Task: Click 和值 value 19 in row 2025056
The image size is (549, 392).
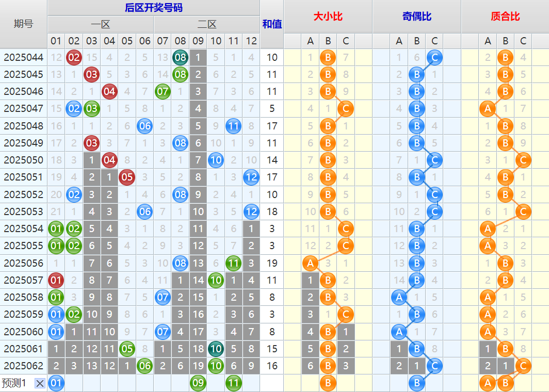Action: pyautogui.click(x=272, y=263)
